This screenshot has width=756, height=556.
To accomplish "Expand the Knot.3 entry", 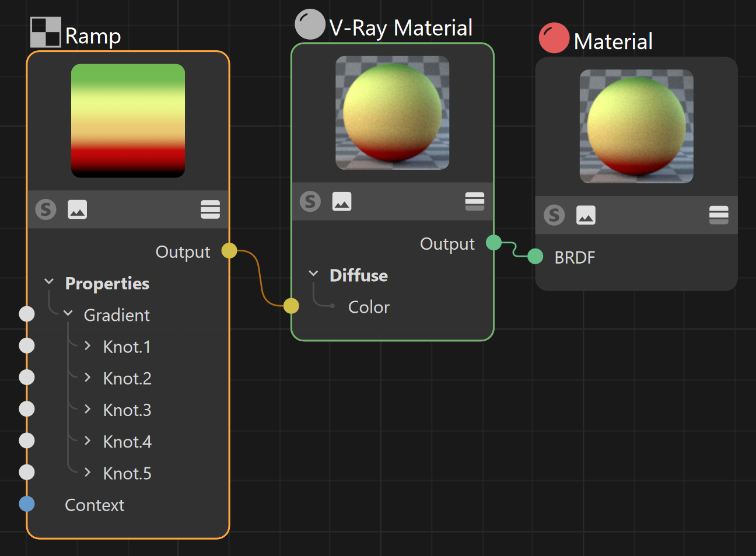I will (x=87, y=409).
